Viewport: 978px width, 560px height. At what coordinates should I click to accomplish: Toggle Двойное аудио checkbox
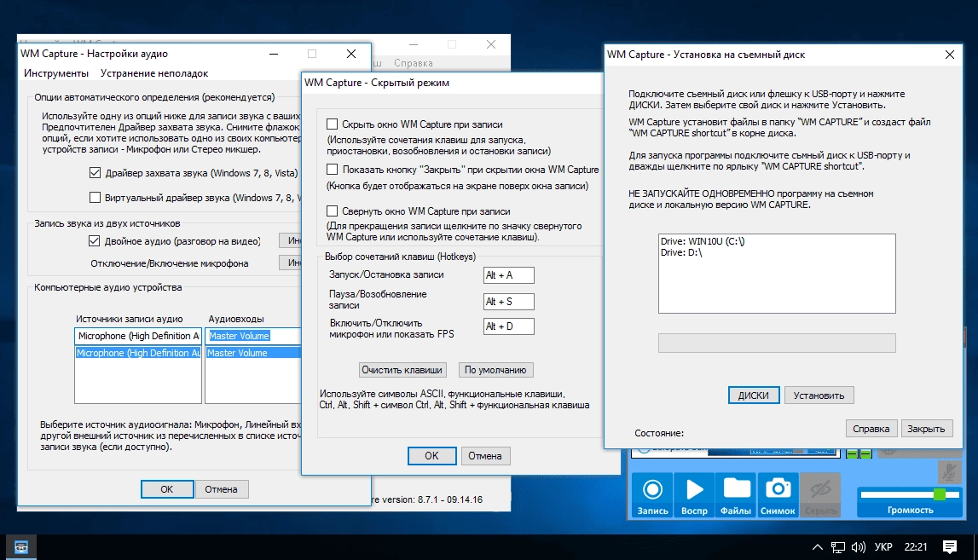point(94,240)
